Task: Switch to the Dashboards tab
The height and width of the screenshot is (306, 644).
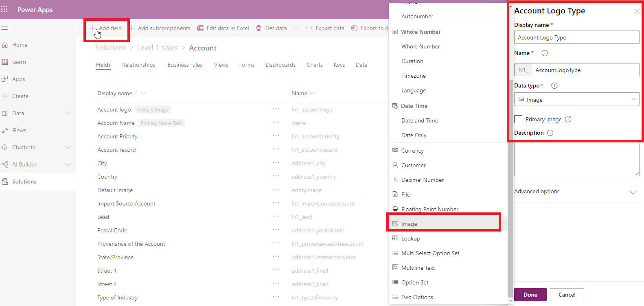Action: (280, 65)
